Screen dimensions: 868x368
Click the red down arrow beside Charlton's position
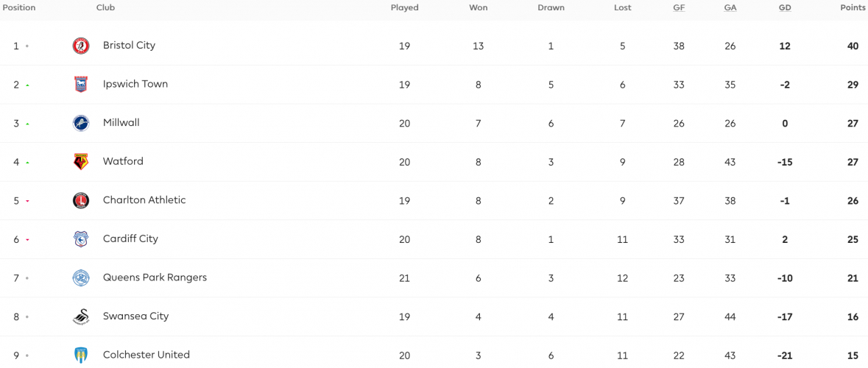click(27, 202)
